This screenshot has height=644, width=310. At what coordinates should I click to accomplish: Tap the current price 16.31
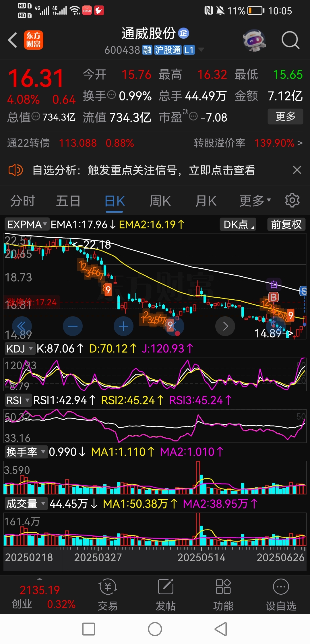point(36,78)
